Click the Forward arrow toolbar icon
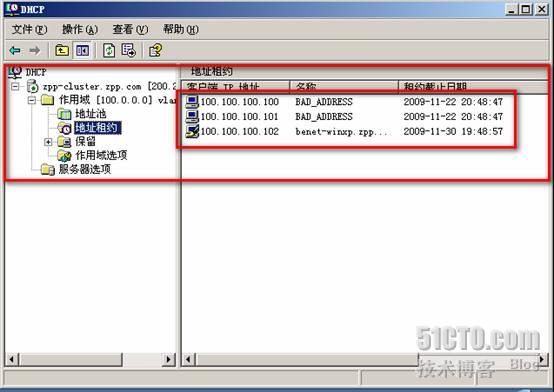Screen dimensions: 554x392 click(x=35, y=51)
